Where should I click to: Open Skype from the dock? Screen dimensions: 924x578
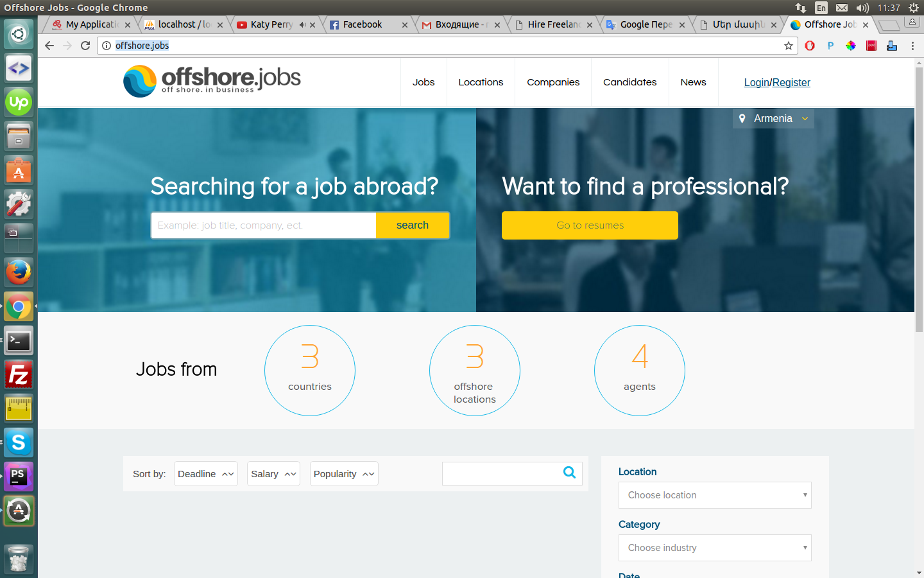coord(19,442)
